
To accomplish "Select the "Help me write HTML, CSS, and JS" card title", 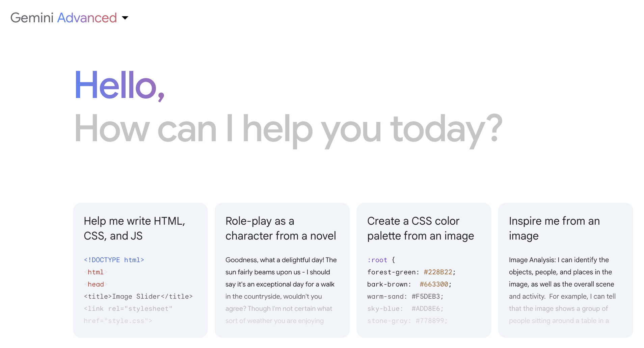I will (x=134, y=228).
